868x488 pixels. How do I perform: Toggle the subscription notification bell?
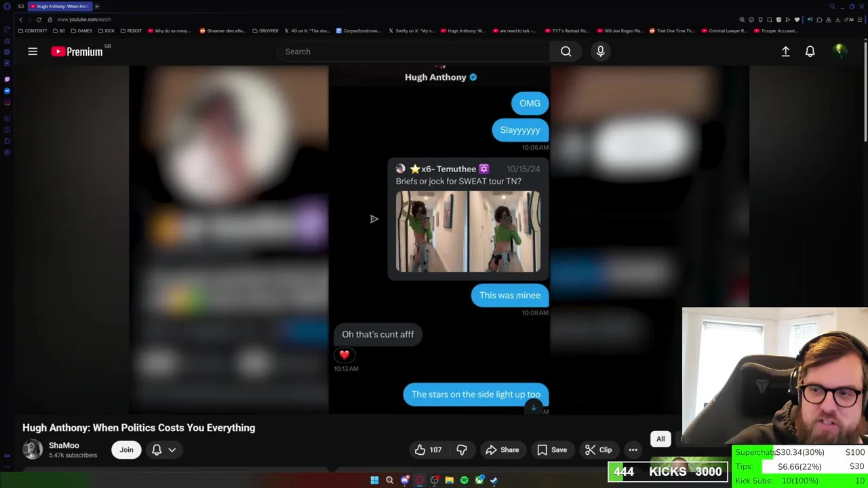click(157, 450)
